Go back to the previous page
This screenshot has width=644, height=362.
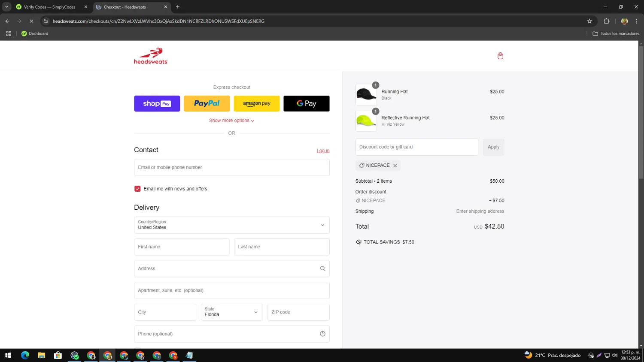click(7, 21)
